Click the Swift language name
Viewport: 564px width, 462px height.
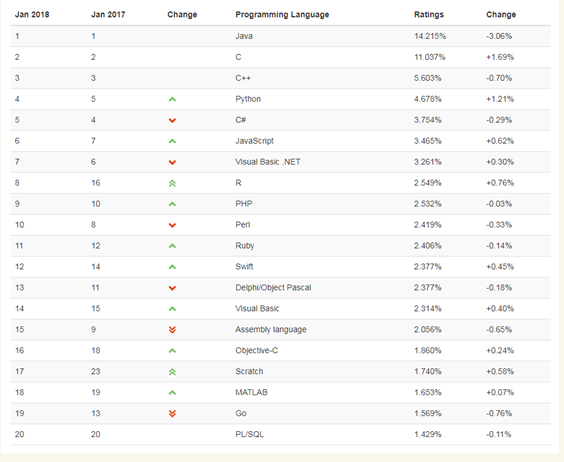(x=244, y=267)
